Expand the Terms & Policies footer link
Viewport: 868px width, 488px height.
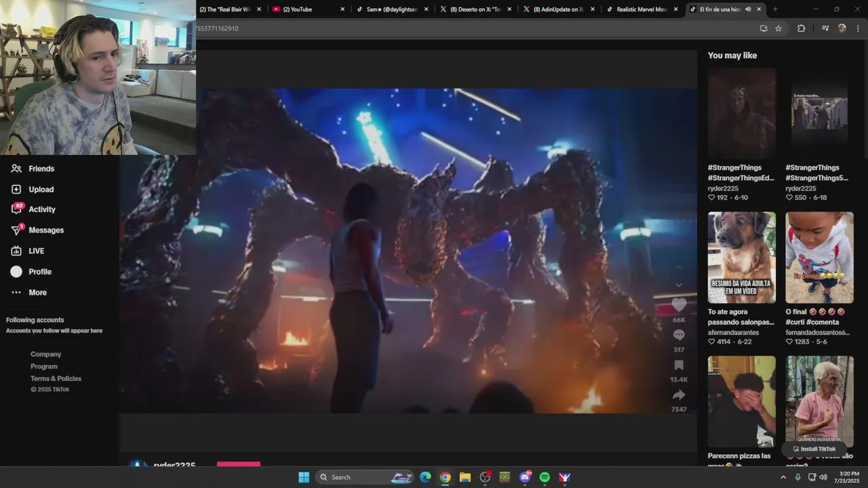tap(56, 378)
